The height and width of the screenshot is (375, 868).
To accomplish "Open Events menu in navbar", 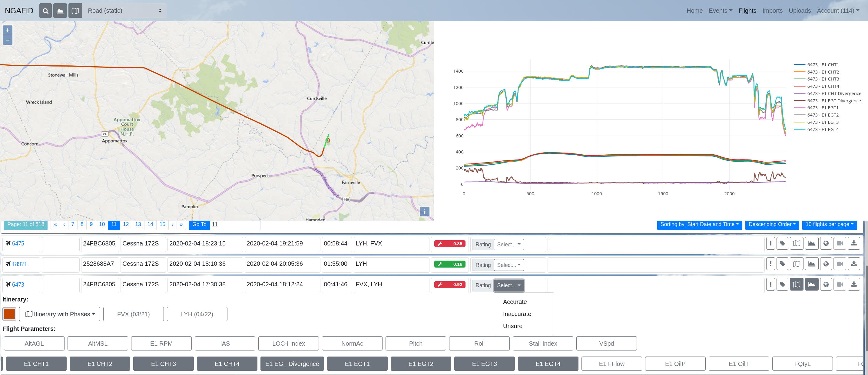I will [721, 11].
